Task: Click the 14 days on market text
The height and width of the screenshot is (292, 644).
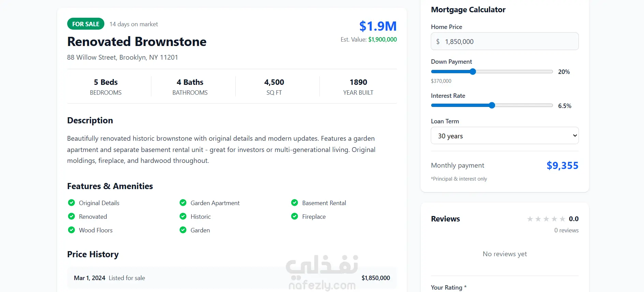Action: click(134, 24)
